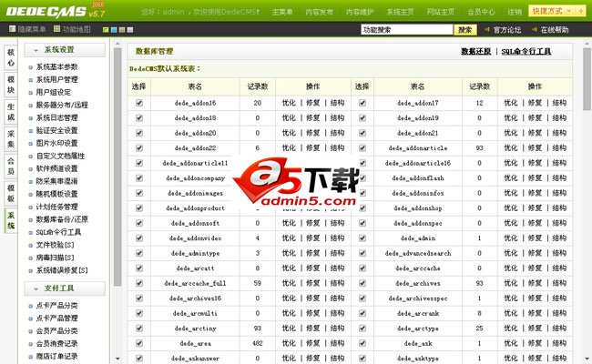This screenshot has width=592, height=364.
Task: Click the speaker icon beside 在线帮助
Action: (535, 29)
